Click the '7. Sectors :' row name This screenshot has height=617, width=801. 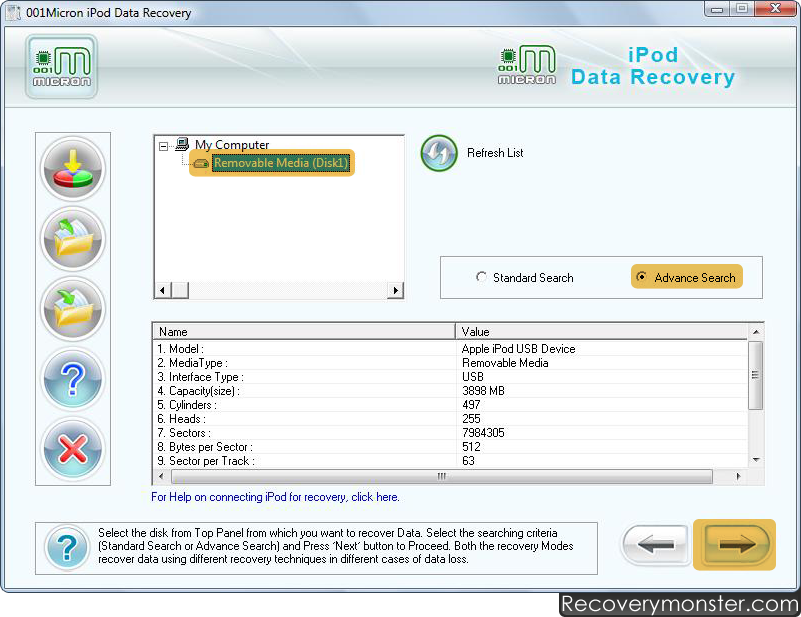(184, 433)
